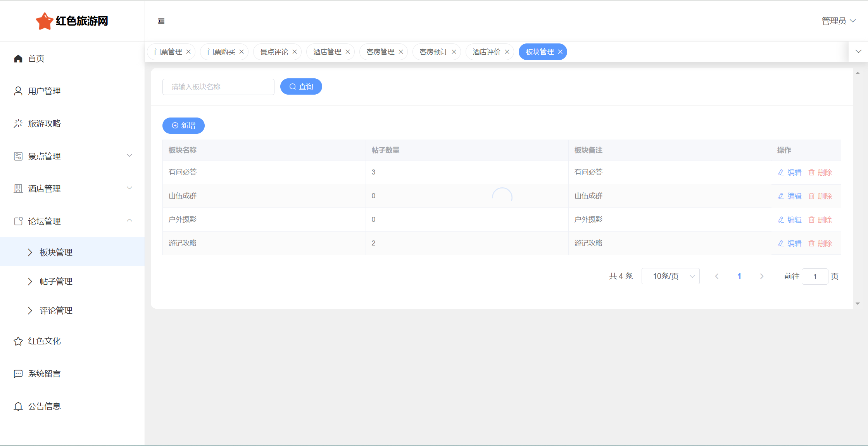The image size is (868, 446).
Task: Click the user management person icon
Action: pyautogui.click(x=18, y=91)
